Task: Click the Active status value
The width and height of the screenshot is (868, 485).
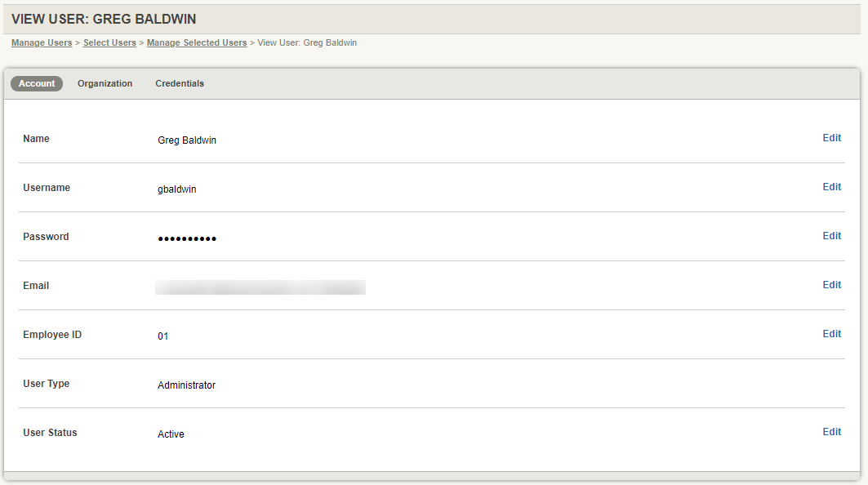Action: point(171,434)
